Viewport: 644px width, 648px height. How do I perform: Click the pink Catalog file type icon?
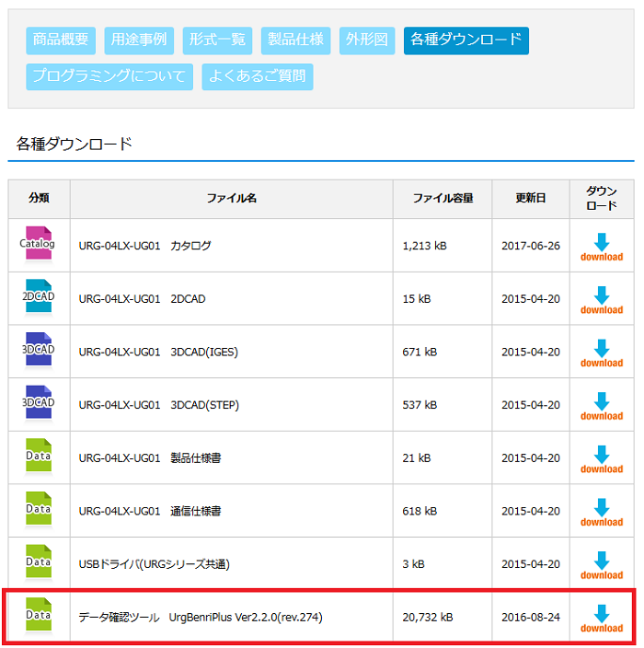point(38,245)
